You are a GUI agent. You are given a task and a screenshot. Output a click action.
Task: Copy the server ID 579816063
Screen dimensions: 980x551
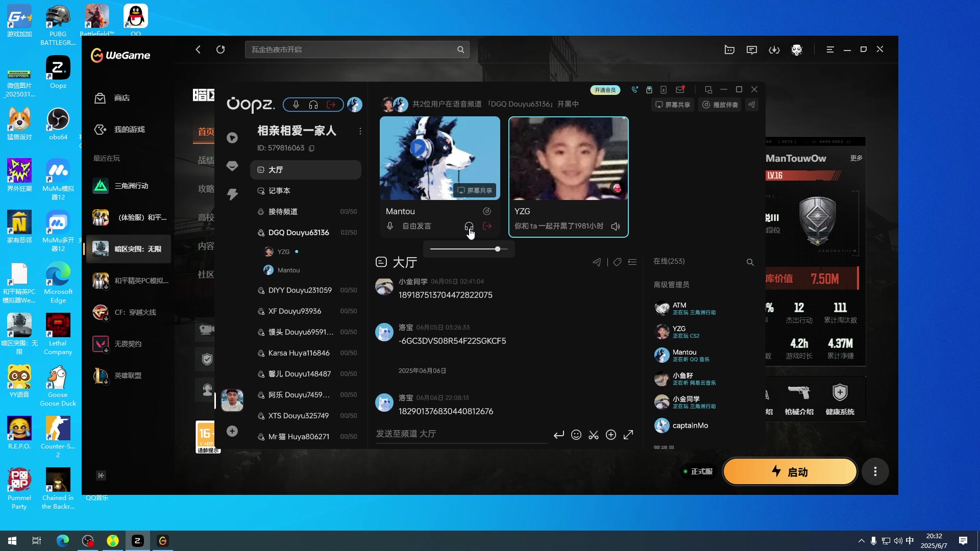click(312, 148)
